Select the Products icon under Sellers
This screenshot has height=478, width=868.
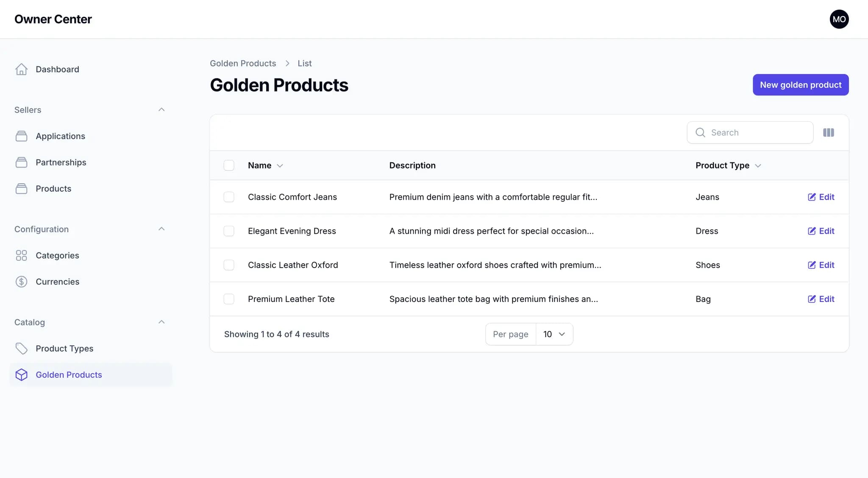point(22,188)
